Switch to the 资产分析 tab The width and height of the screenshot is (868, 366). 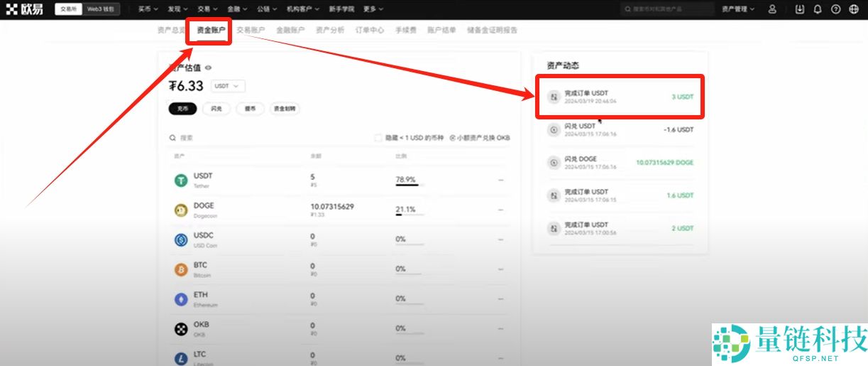point(330,31)
